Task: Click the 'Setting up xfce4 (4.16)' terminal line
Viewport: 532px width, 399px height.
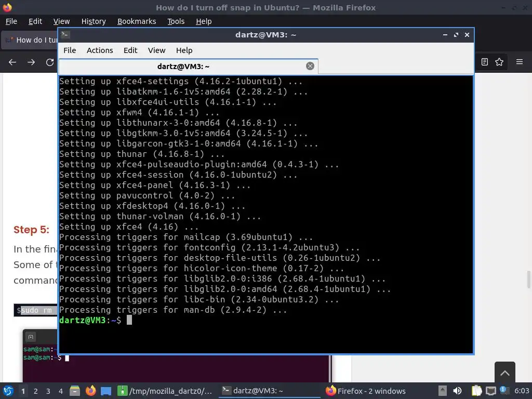Action: point(129,227)
